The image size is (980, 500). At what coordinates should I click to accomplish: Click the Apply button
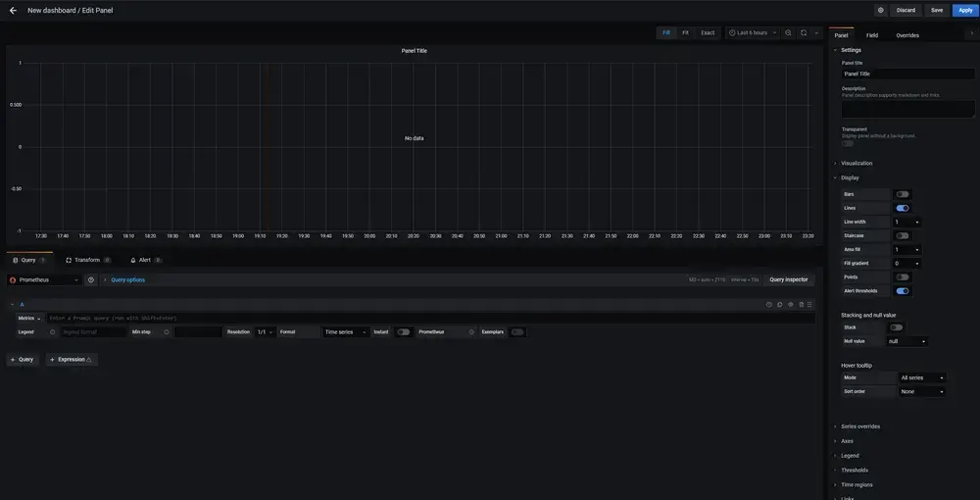[x=965, y=10]
